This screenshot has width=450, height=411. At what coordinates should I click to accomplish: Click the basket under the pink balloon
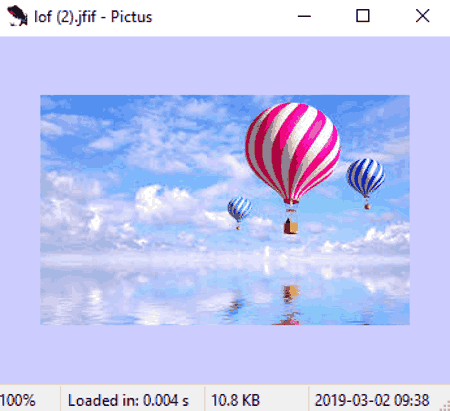click(x=291, y=227)
